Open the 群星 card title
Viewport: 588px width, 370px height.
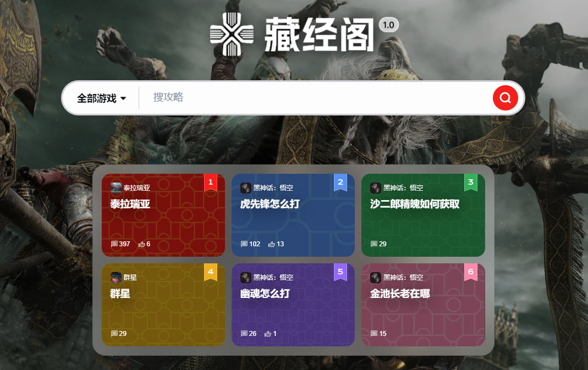(x=120, y=294)
